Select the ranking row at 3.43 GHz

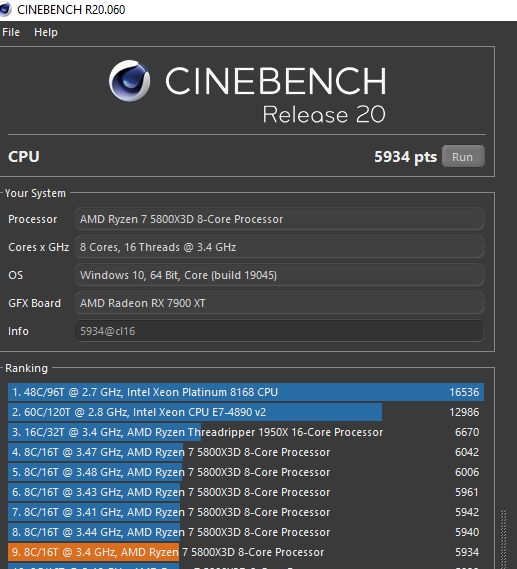point(246,492)
